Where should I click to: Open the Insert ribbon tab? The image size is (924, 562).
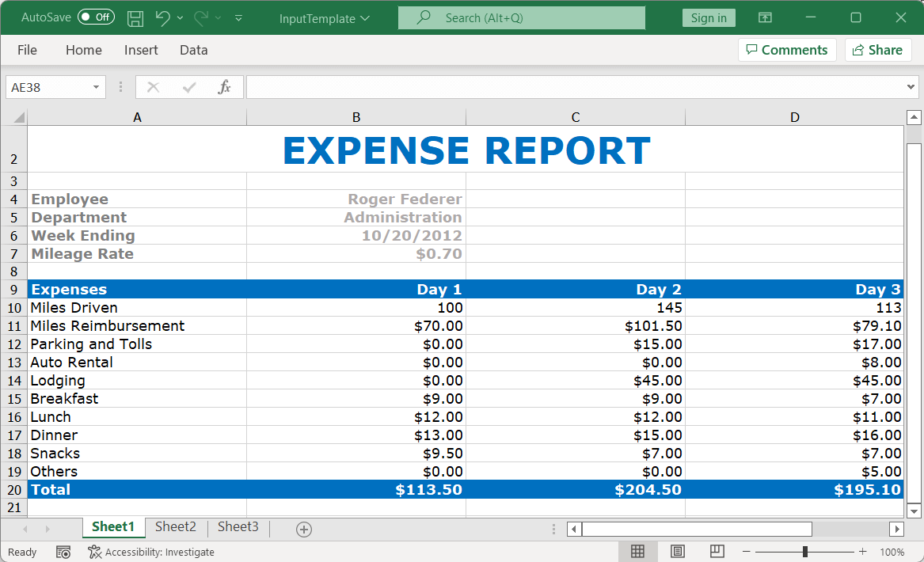(x=141, y=50)
